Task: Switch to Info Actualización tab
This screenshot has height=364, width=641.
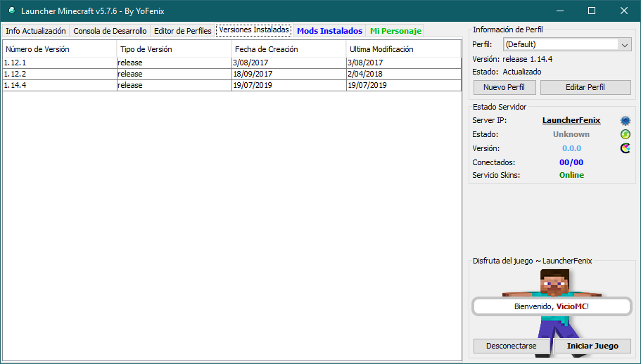Action: (36, 31)
